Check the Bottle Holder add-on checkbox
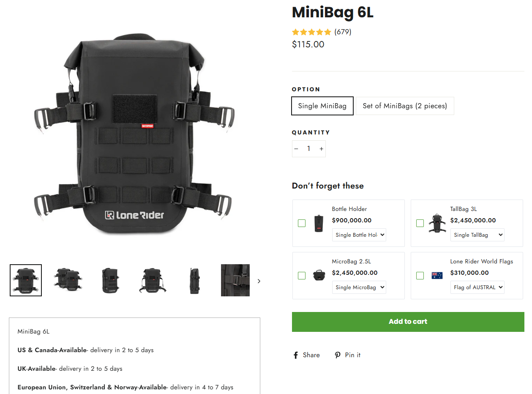The width and height of the screenshot is (532, 394). pyautogui.click(x=302, y=223)
